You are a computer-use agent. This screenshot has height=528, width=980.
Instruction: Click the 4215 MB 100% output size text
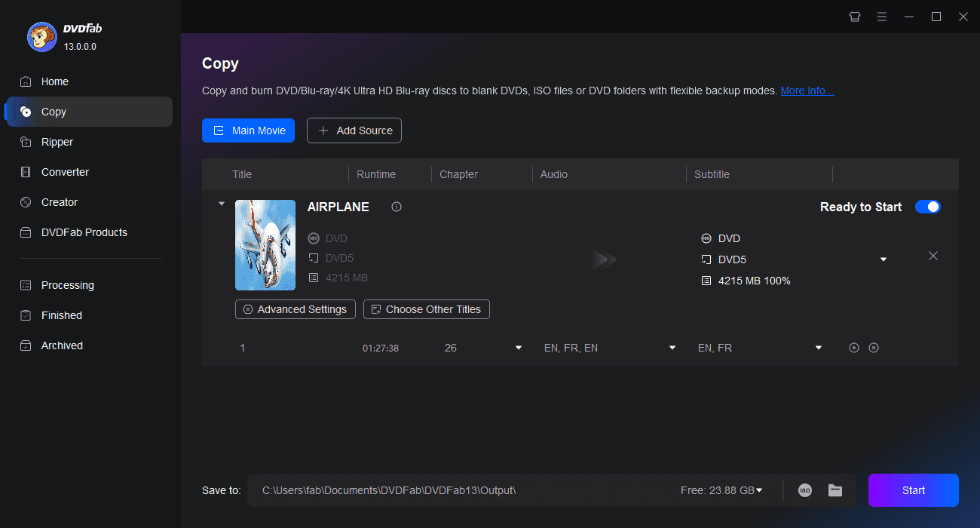point(755,281)
